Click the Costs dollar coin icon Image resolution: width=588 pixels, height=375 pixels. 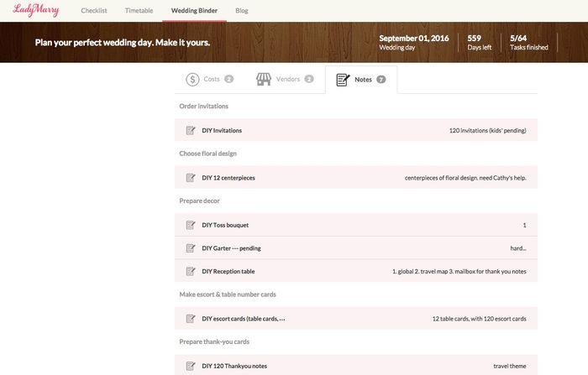[192, 80]
